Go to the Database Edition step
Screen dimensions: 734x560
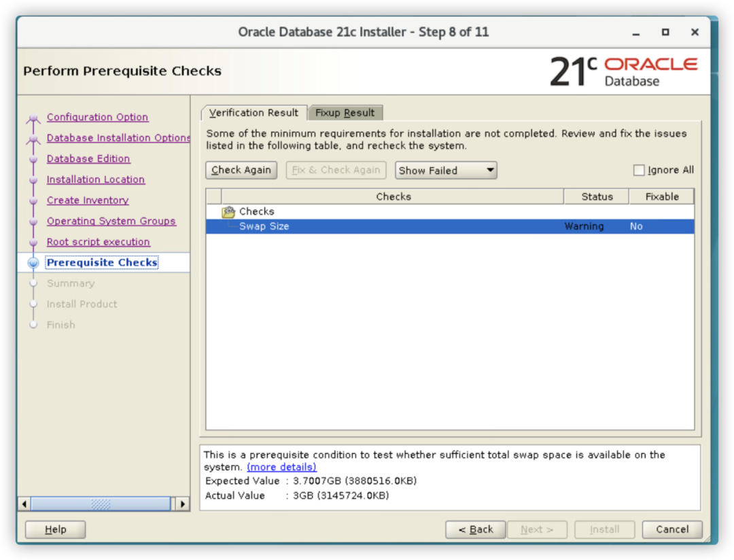(x=88, y=159)
